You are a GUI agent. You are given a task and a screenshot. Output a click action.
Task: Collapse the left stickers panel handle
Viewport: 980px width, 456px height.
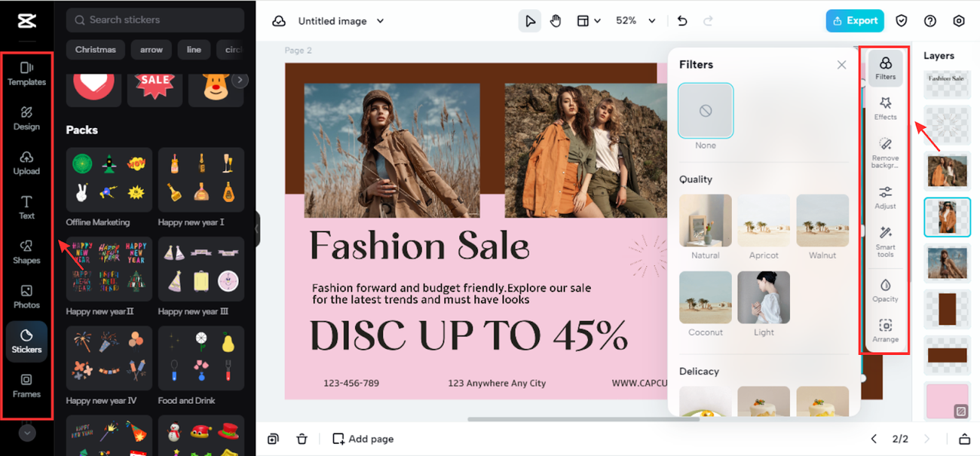257,228
